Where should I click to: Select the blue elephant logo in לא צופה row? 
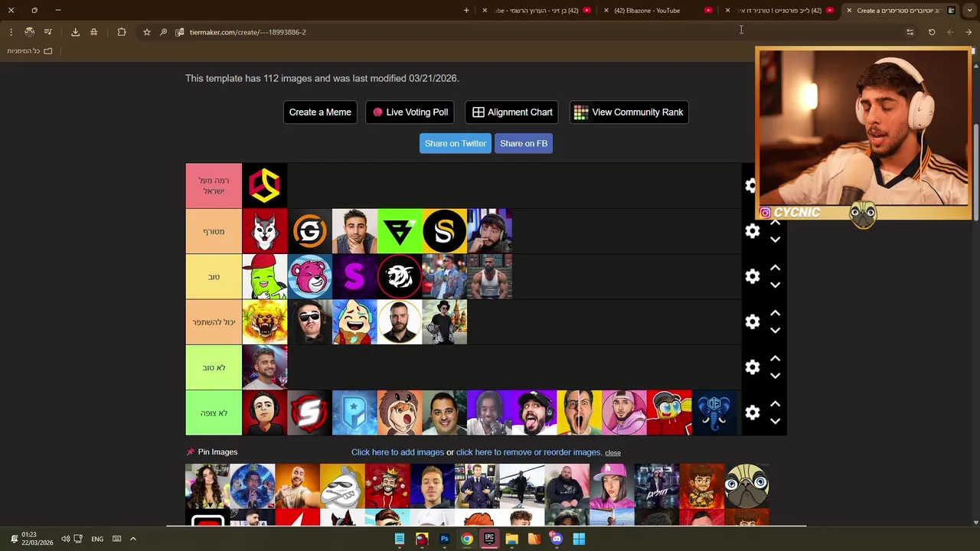pos(714,412)
